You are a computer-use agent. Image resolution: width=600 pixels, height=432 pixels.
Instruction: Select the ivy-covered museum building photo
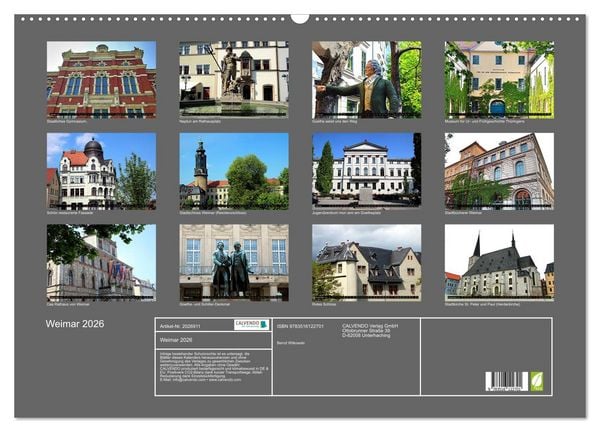[x=499, y=80]
